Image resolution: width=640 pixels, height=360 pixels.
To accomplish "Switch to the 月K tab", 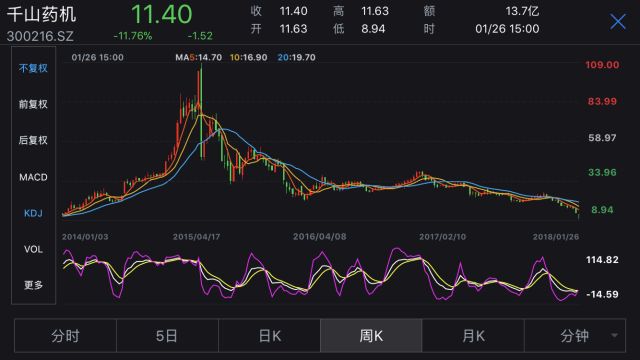I will tap(473, 336).
